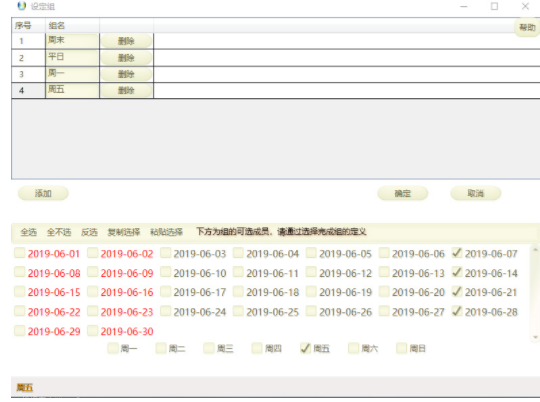Edit group name field 周一
The height and width of the screenshot is (402, 540).
pyautogui.click(x=72, y=74)
